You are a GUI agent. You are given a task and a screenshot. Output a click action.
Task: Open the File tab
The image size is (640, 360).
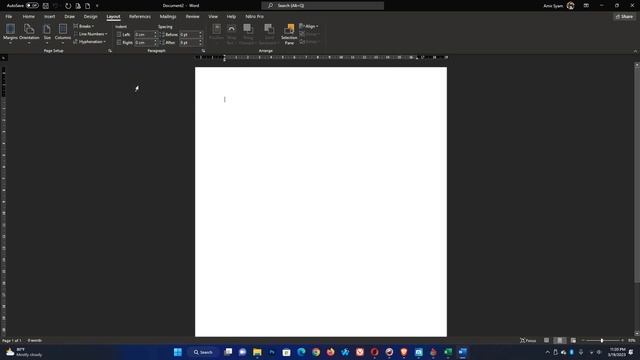coord(9,16)
